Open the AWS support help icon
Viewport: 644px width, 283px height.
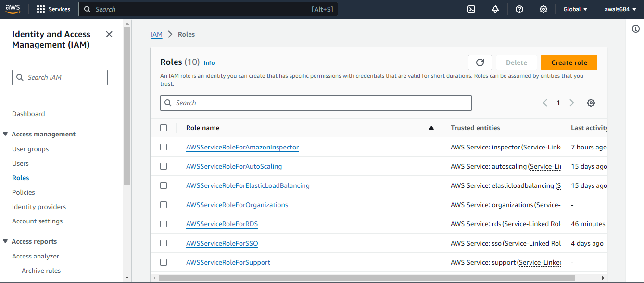pyautogui.click(x=519, y=9)
